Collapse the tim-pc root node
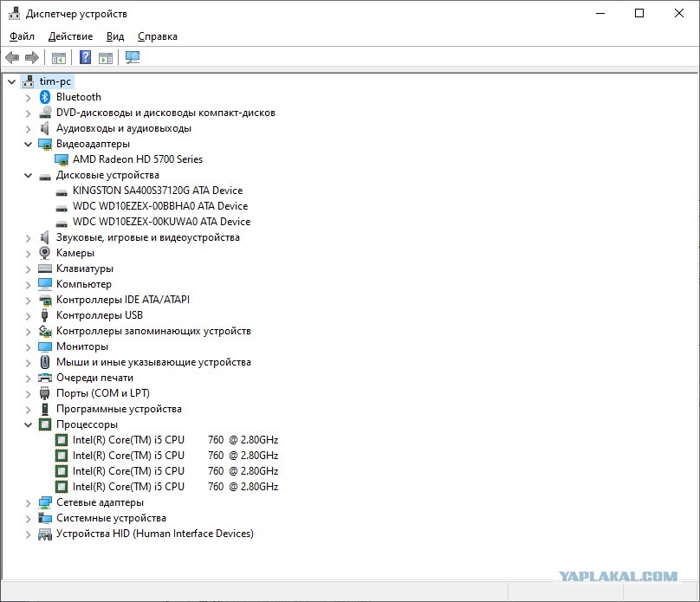Screen dimensions: 700x602 point(12,81)
